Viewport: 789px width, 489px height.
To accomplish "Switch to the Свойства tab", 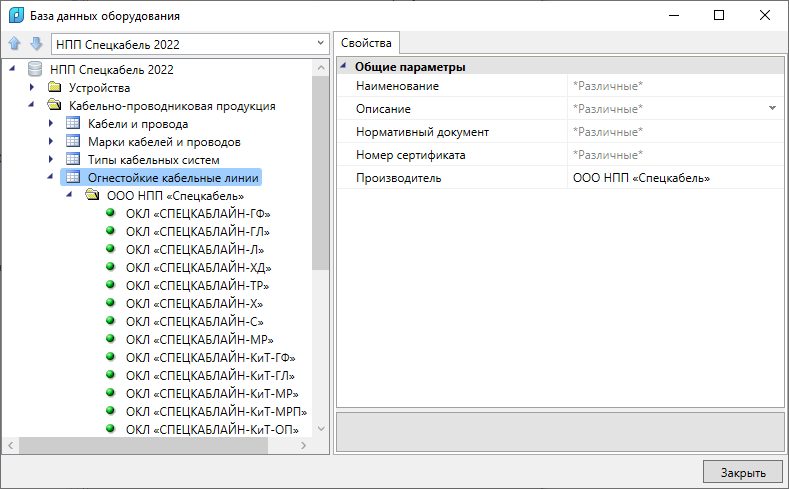I will pos(367,43).
